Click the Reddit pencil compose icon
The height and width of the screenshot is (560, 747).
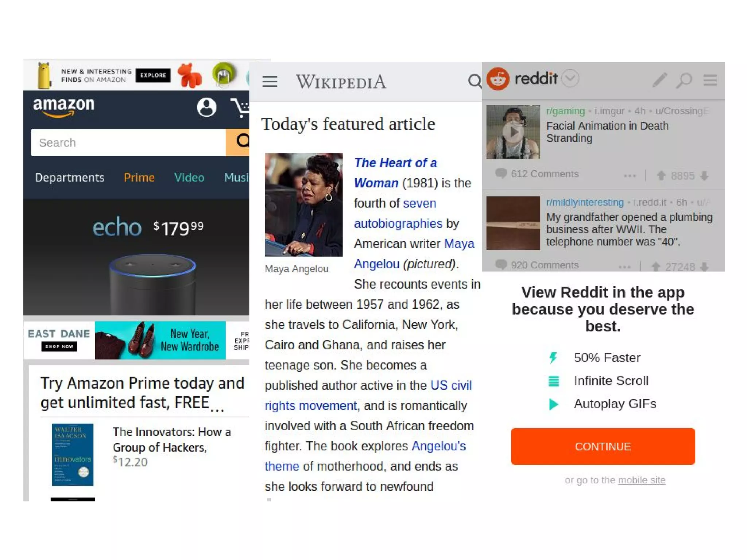pyautogui.click(x=659, y=80)
